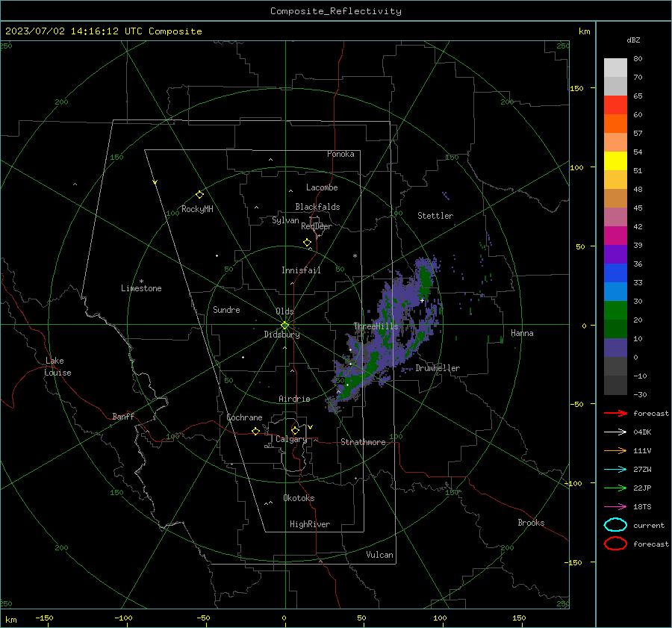Click the cyan 27ZW arrow icon
Screen dimensions: 672x628
click(x=615, y=470)
